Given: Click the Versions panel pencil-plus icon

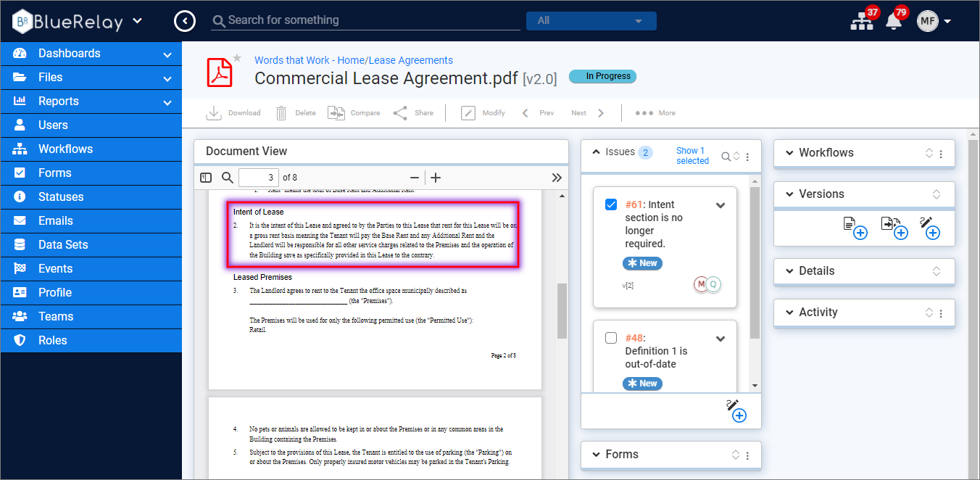Looking at the screenshot, I should (930, 228).
